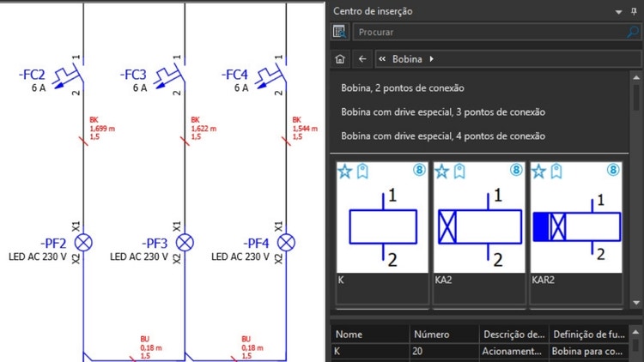Screen dimensions: 644x362
Task: Select the cell with number 20
Action: pos(445,352)
